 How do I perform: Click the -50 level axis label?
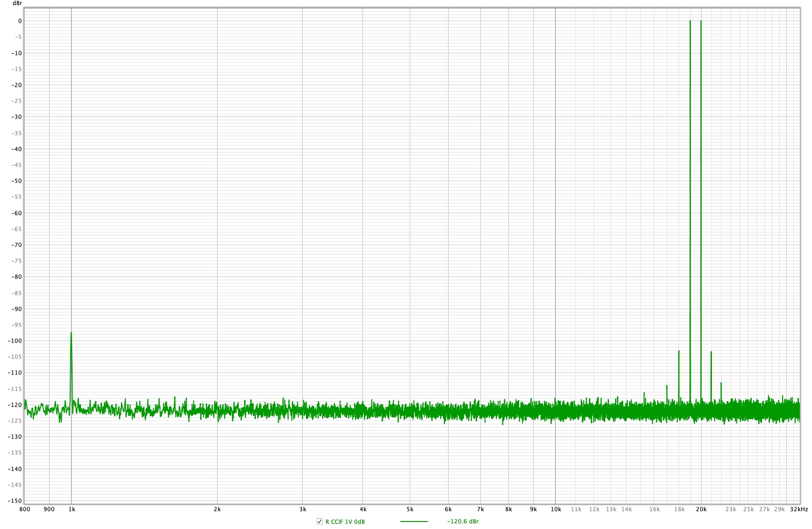pyautogui.click(x=16, y=181)
